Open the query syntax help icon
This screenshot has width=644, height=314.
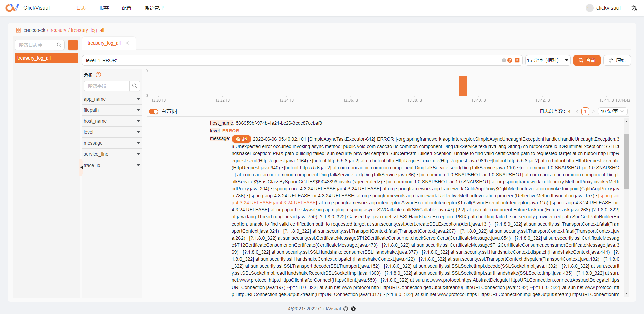click(510, 60)
